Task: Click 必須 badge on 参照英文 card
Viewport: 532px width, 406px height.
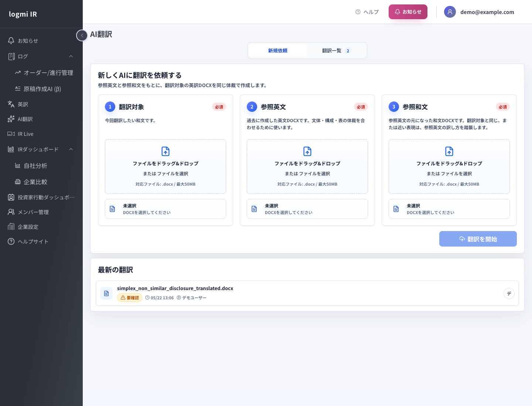Action: pos(361,107)
